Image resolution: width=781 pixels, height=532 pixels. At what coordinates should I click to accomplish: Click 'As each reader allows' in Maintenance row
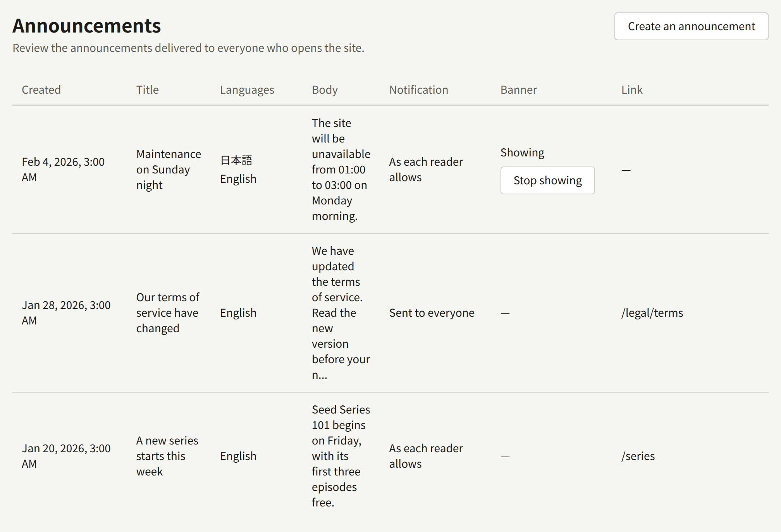click(x=426, y=170)
